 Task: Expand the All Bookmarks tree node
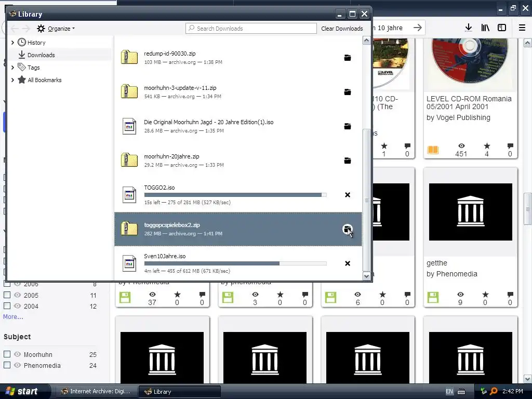pyautogui.click(x=12, y=80)
